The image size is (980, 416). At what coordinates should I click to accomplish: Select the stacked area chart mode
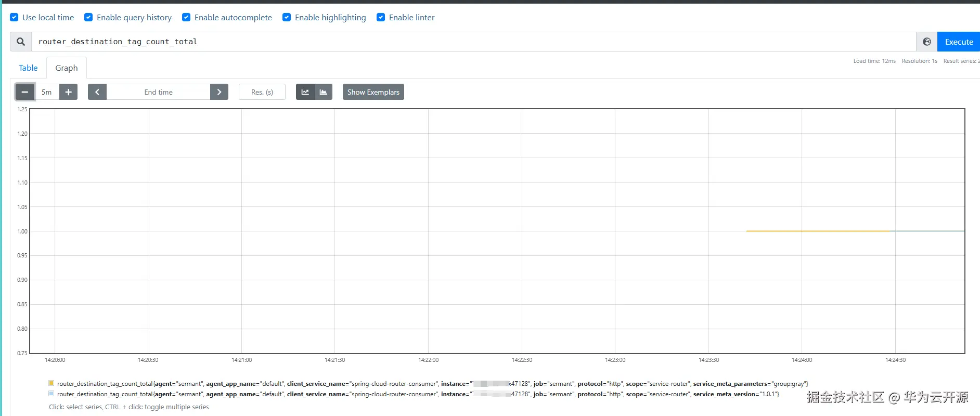(x=323, y=92)
